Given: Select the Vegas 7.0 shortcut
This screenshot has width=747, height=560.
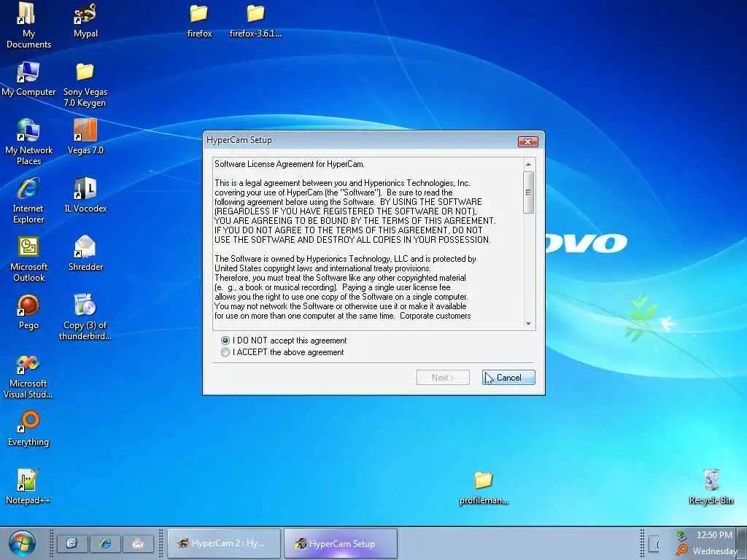Looking at the screenshot, I should 85,137.
